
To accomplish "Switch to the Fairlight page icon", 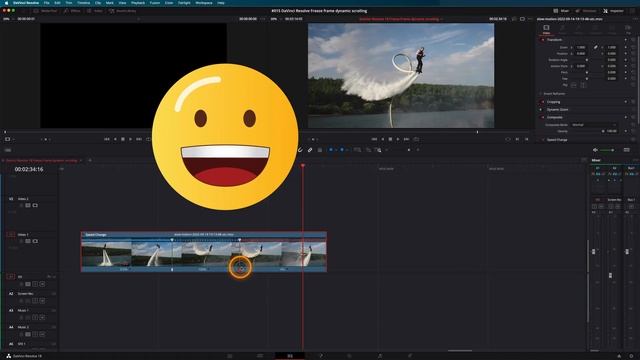I will pyautogui.click(x=380, y=356).
